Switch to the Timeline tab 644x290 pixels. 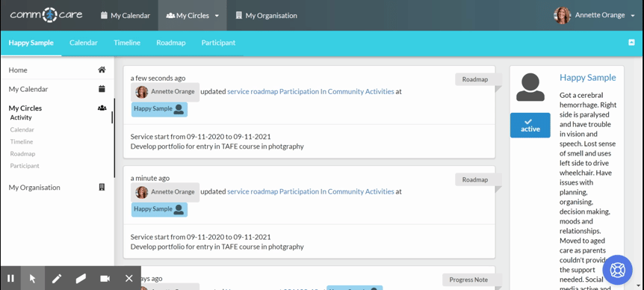click(127, 43)
